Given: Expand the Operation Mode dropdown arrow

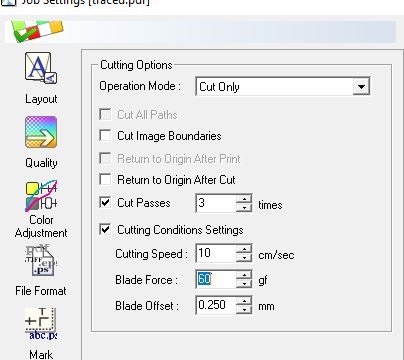Looking at the screenshot, I should tap(361, 87).
